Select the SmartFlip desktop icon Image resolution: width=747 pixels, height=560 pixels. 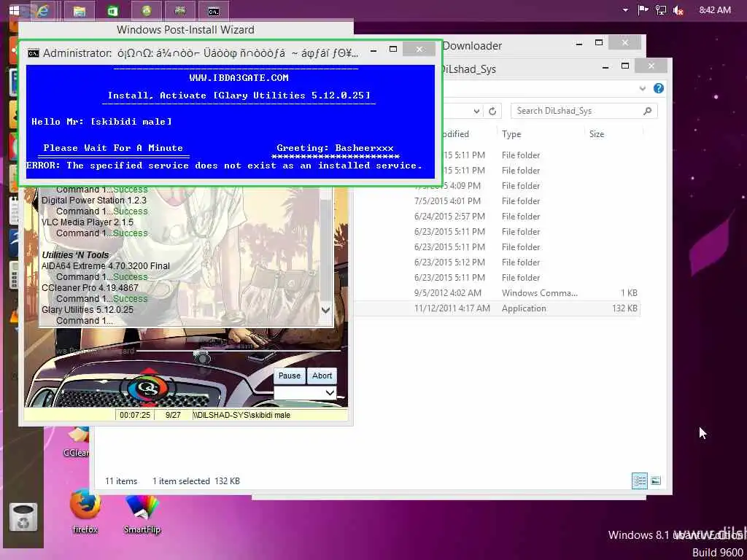point(142,514)
